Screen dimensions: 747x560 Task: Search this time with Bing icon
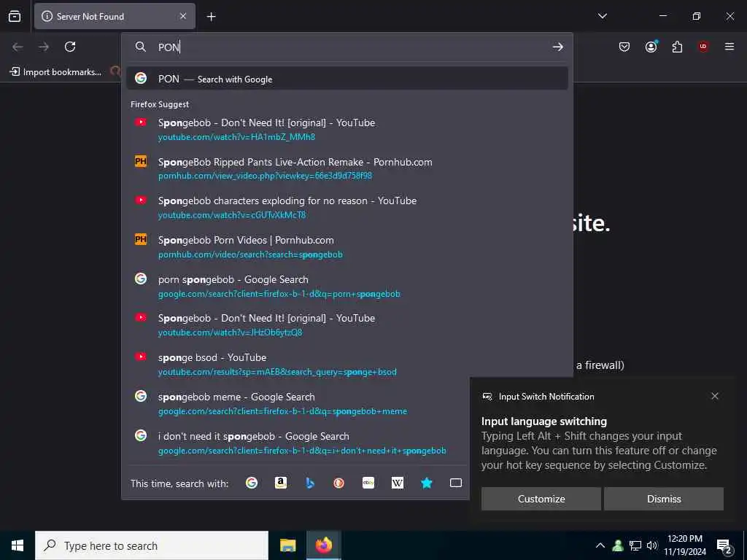pos(310,483)
